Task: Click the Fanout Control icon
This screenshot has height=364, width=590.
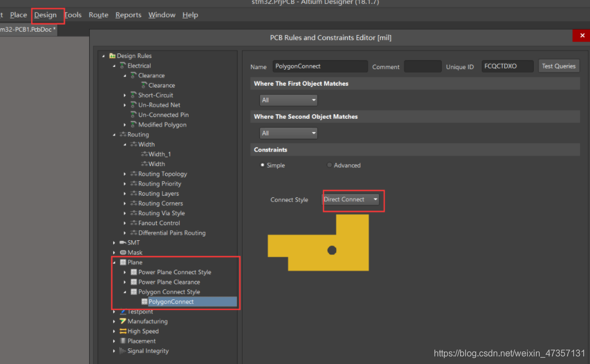Action: [133, 222]
